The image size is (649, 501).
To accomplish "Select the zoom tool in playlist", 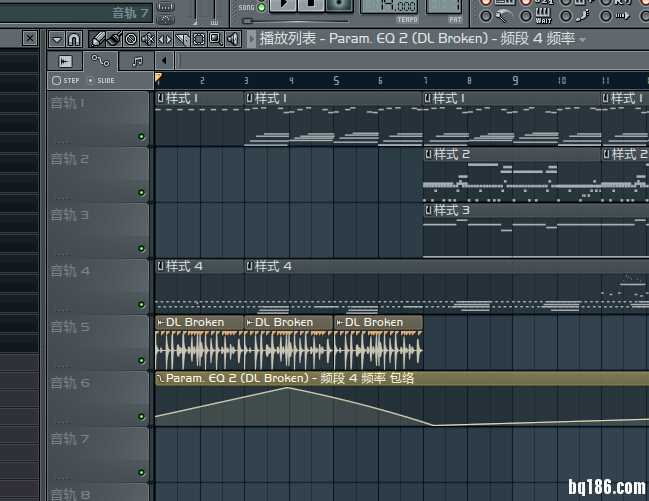I will pyautogui.click(x=215, y=39).
